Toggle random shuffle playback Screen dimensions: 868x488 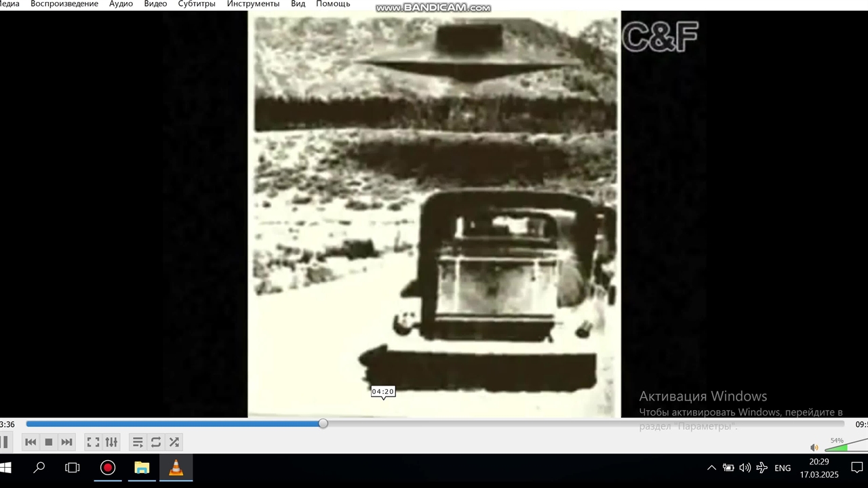pos(174,442)
